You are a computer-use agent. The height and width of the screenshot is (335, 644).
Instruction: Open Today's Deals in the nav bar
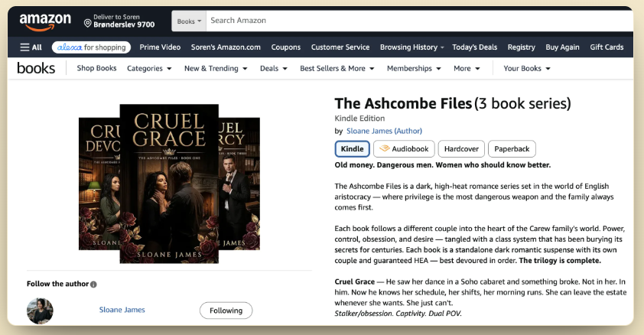click(474, 47)
